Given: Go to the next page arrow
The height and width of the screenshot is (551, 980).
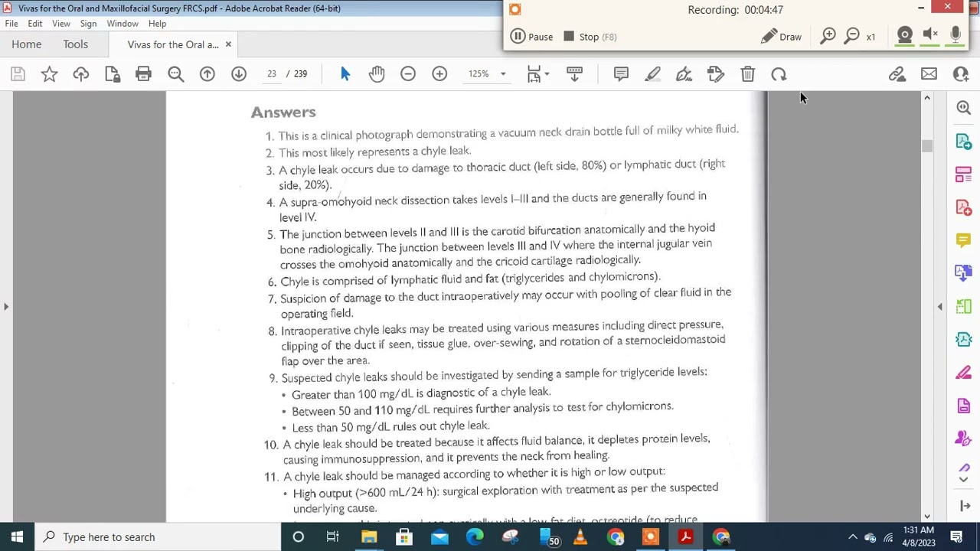Looking at the screenshot, I should coord(239,74).
